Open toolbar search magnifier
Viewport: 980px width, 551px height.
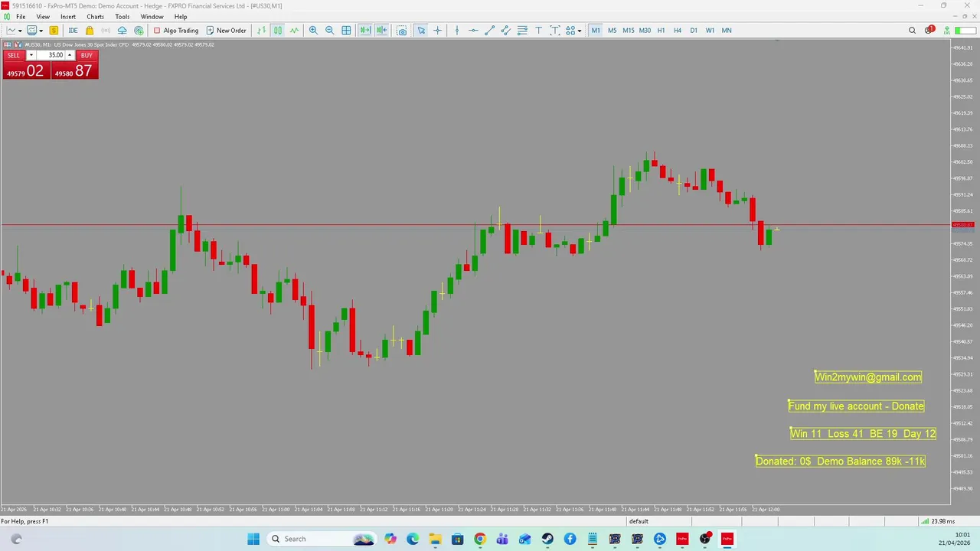(x=912, y=31)
